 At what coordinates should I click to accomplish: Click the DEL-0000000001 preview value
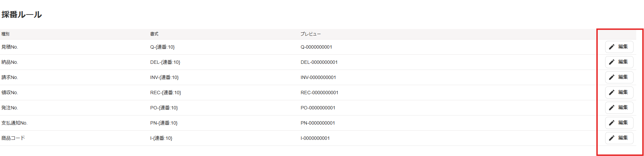coord(319,62)
